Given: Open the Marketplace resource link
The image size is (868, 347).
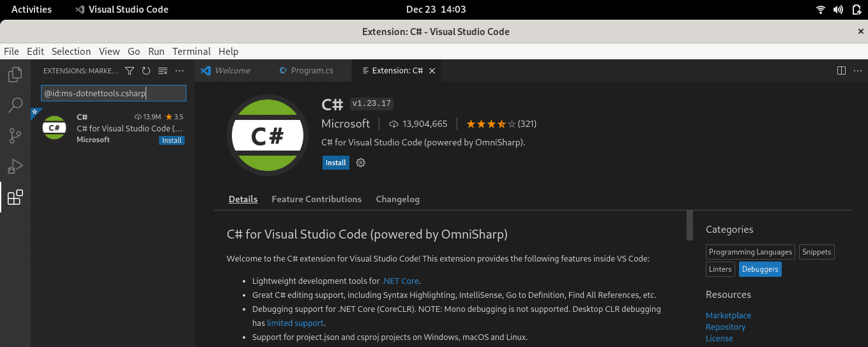Looking at the screenshot, I should (x=728, y=315).
